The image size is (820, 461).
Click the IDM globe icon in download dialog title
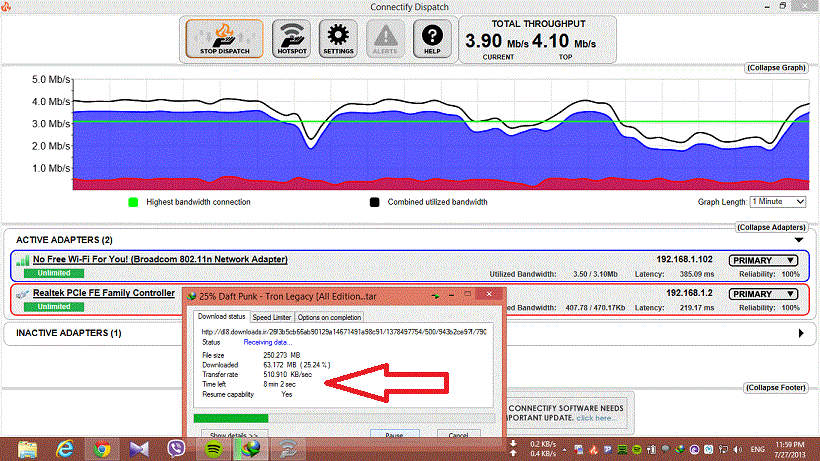pyautogui.click(x=191, y=296)
